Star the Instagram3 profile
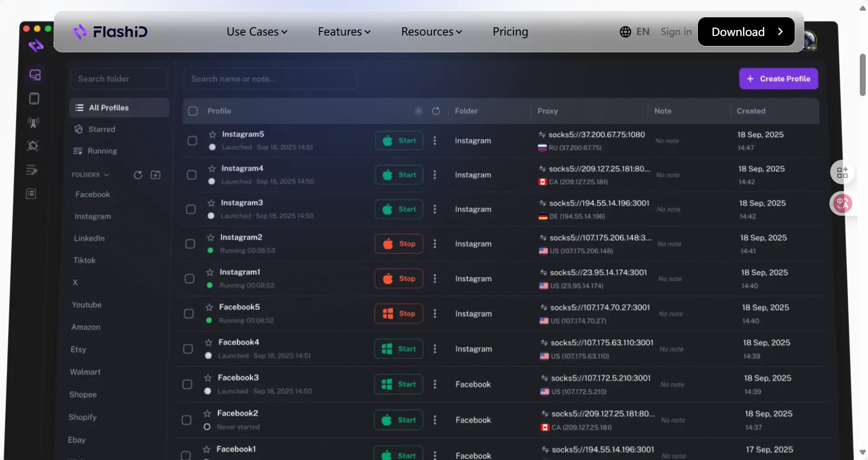The image size is (868, 460). [211, 203]
